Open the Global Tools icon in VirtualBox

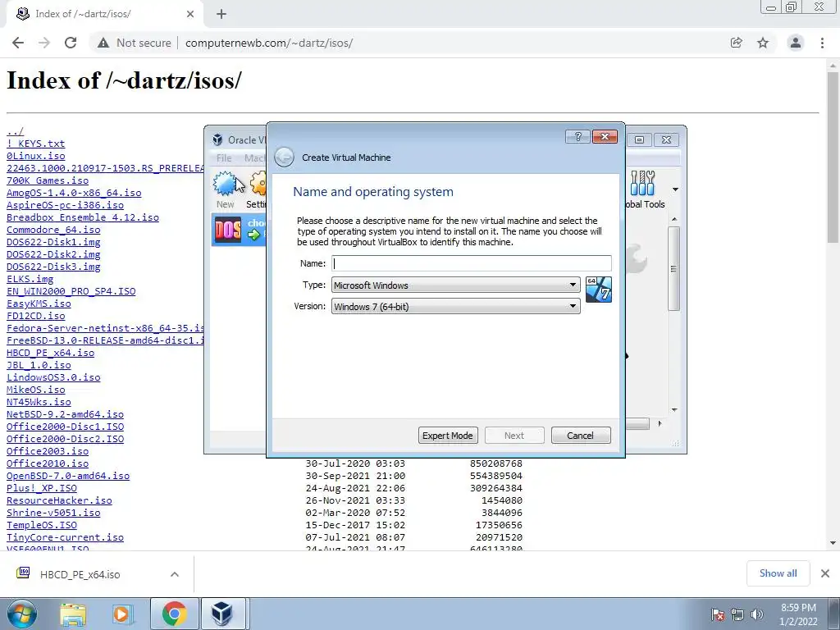click(642, 184)
